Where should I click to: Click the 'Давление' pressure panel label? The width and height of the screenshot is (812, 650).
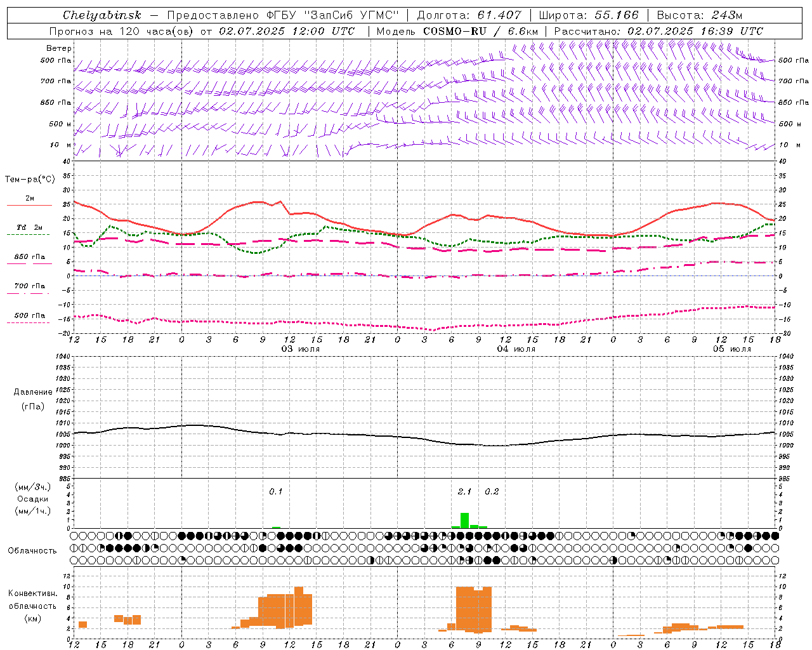pyautogui.click(x=33, y=392)
